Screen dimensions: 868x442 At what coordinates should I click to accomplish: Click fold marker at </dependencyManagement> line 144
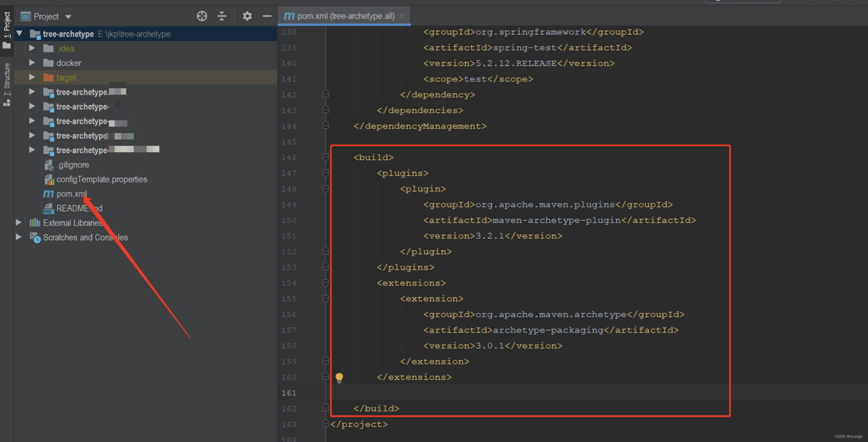click(x=325, y=125)
